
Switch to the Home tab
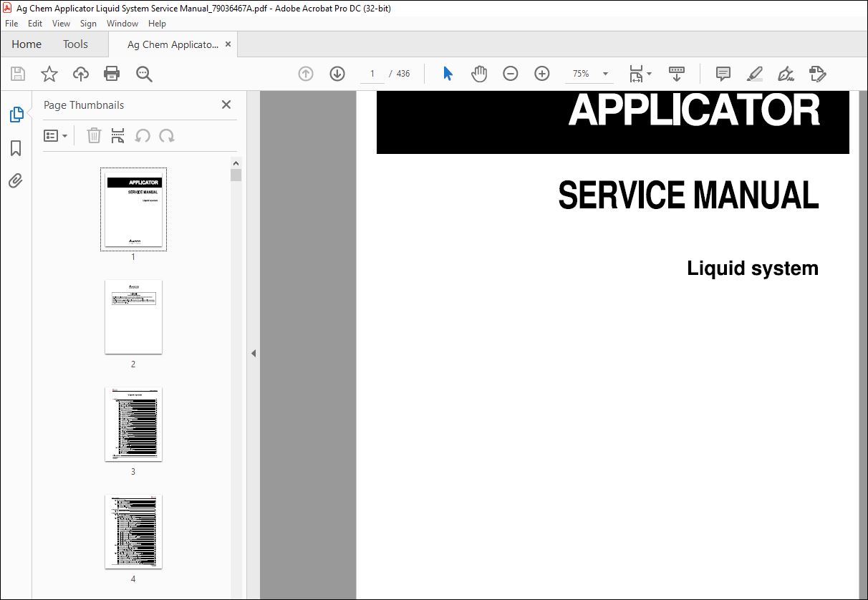pyautogui.click(x=26, y=44)
